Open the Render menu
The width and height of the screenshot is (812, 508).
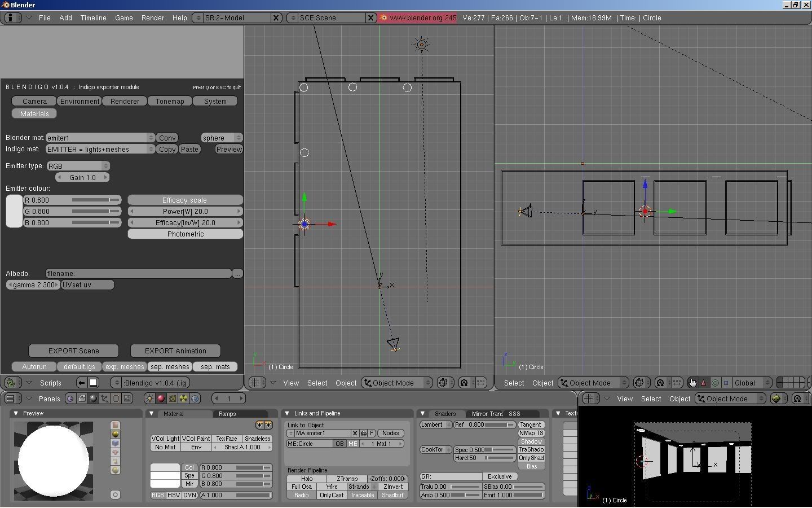152,17
